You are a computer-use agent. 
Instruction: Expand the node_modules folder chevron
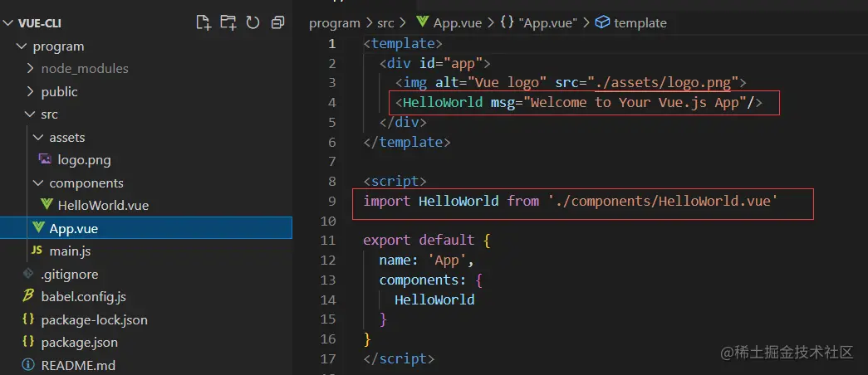[30, 69]
